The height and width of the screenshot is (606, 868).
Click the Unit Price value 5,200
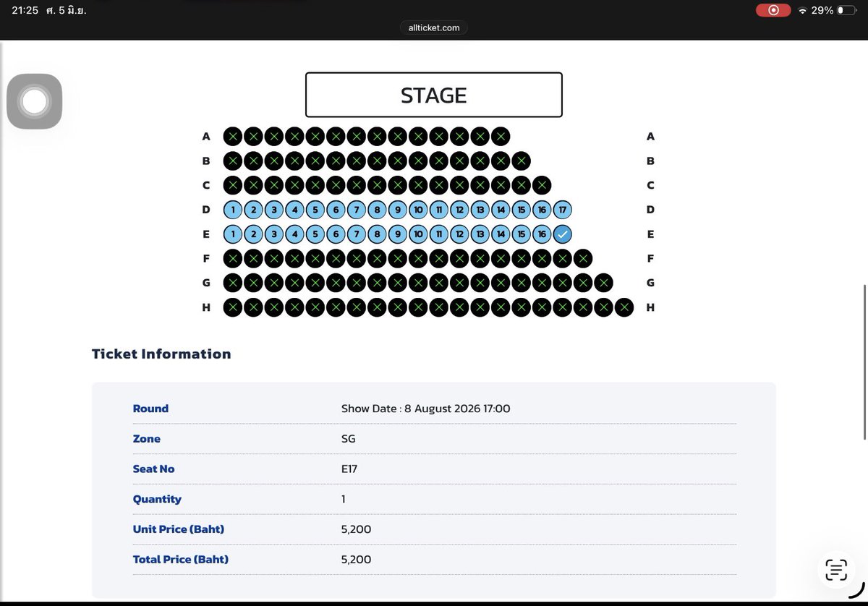pyautogui.click(x=356, y=529)
